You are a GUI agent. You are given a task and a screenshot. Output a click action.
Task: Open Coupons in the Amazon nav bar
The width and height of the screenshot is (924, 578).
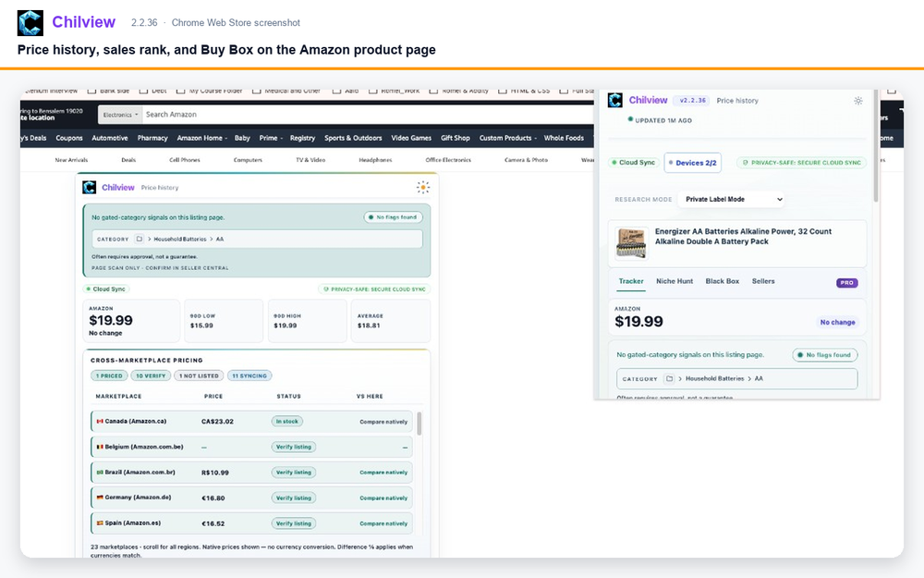[69, 138]
